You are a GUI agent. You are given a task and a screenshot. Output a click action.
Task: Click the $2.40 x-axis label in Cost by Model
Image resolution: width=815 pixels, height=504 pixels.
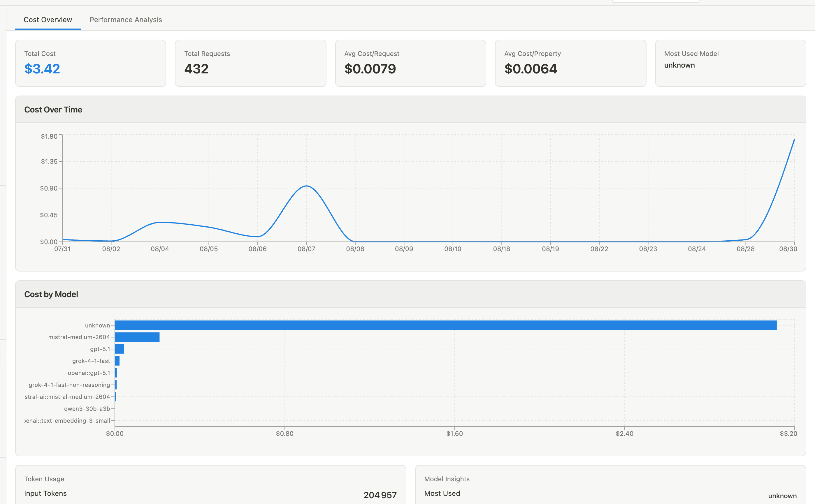(624, 433)
